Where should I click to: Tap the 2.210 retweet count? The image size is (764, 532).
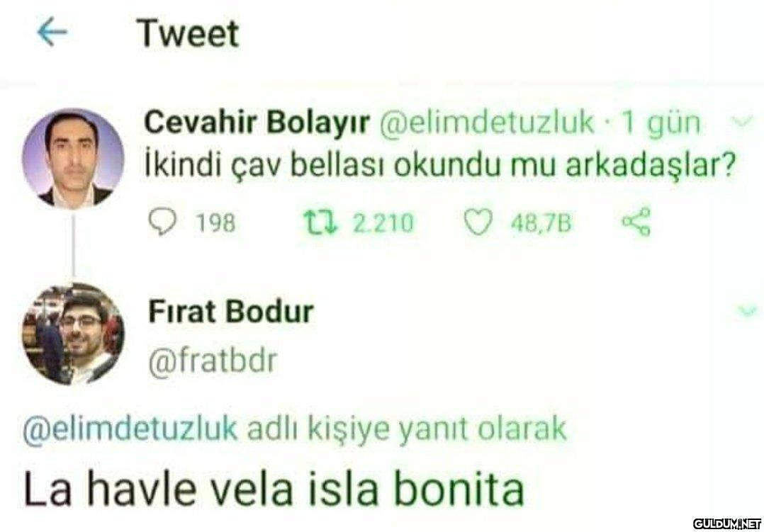point(383,224)
